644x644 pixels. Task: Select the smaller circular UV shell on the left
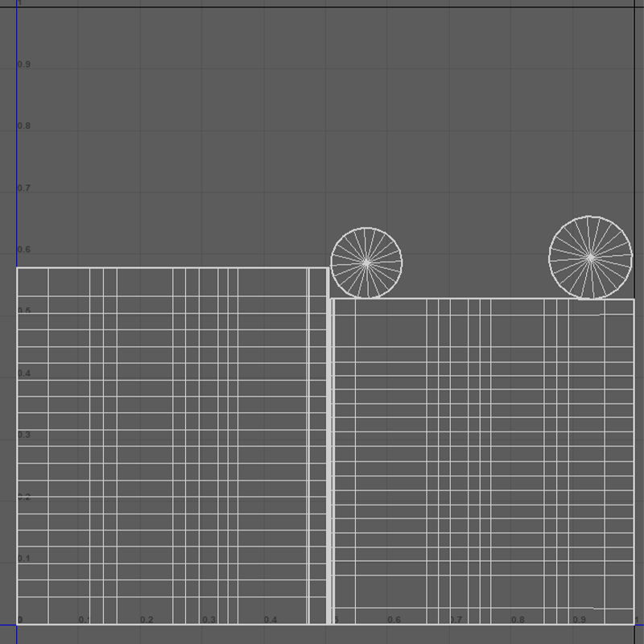pos(366,262)
